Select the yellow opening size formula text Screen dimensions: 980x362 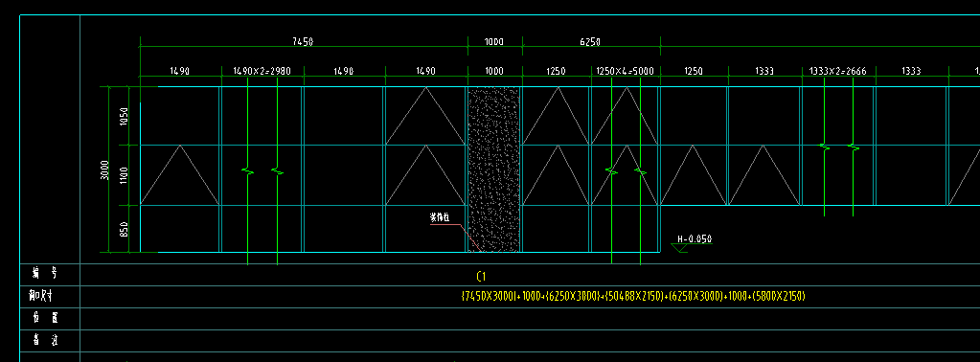click(x=632, y=296)
